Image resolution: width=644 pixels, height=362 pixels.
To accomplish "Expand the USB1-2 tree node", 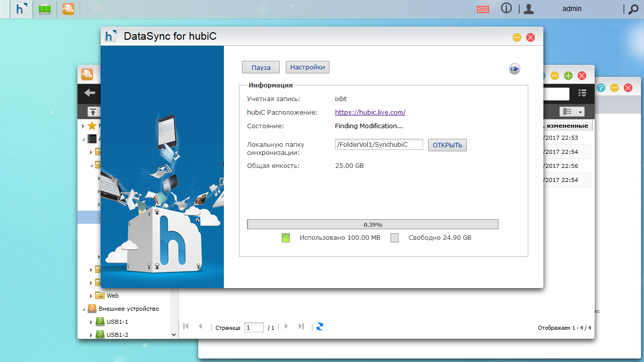I will click(x=91, y=335).
